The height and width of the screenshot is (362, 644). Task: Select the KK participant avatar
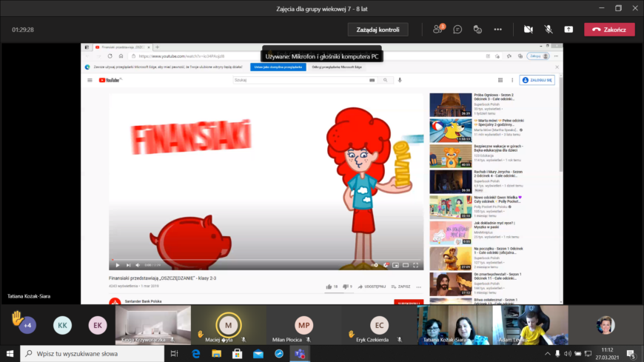[62, 326]
